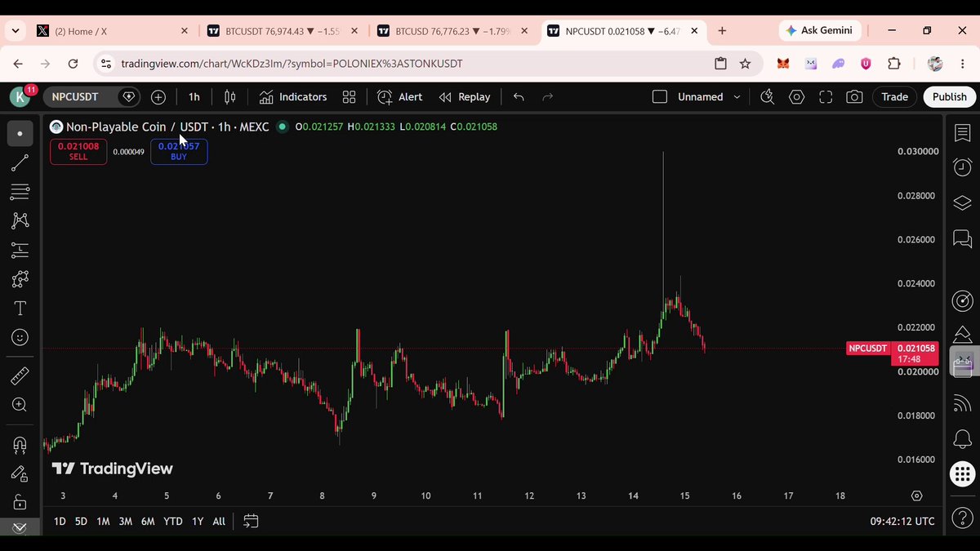Open the notifications bell in right sidebar
Viewport: 980px width, 551px height.
click(x=963, y=439)
